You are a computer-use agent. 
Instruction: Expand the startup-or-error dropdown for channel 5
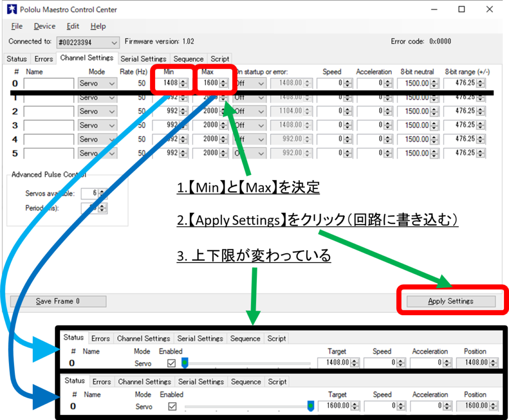250,153
